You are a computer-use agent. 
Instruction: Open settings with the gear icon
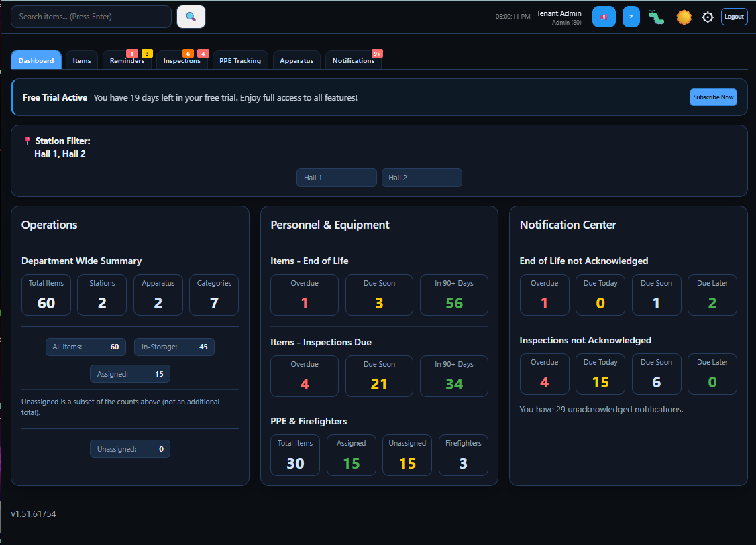pos(708,17)
